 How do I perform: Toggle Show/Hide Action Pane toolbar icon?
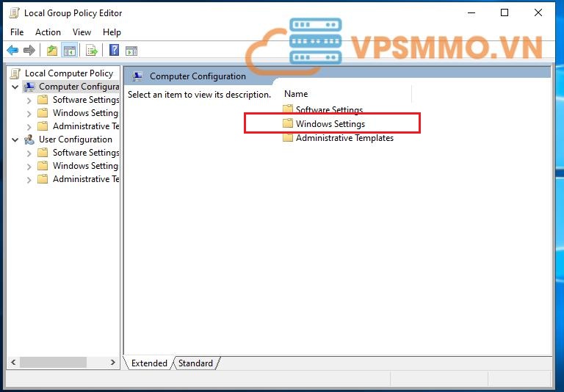pos(131,51)
